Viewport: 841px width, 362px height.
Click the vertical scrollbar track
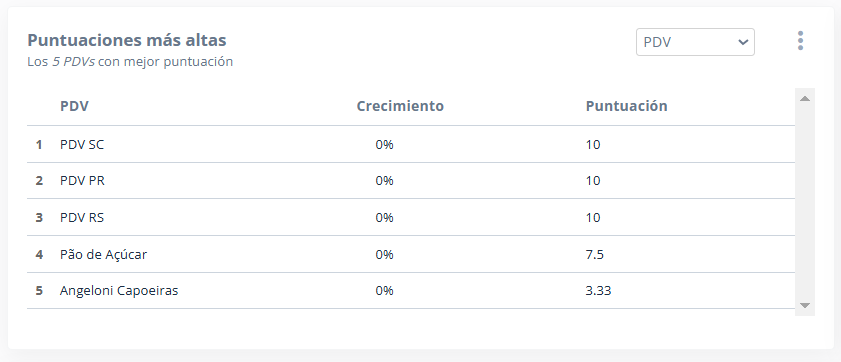pyautogui.click(x=805, y=202)
